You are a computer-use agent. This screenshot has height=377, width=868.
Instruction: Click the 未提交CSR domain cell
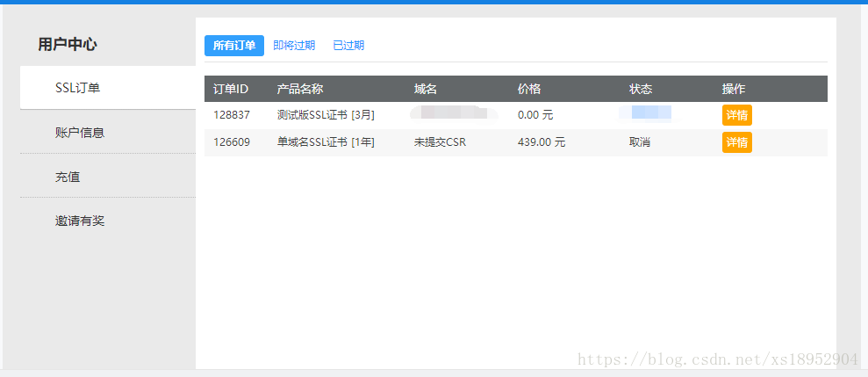click(x=440, y=142)
